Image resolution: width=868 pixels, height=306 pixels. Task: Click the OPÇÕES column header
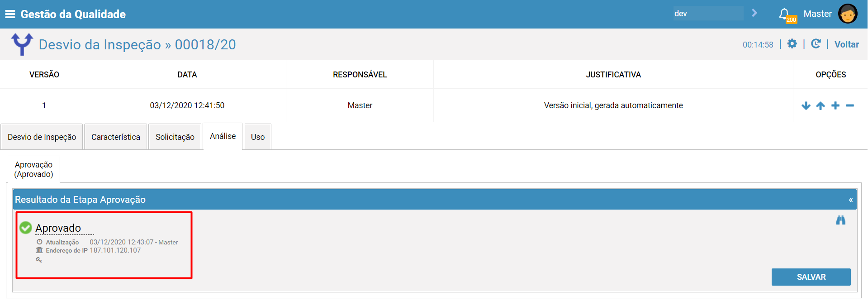[831, 75]
